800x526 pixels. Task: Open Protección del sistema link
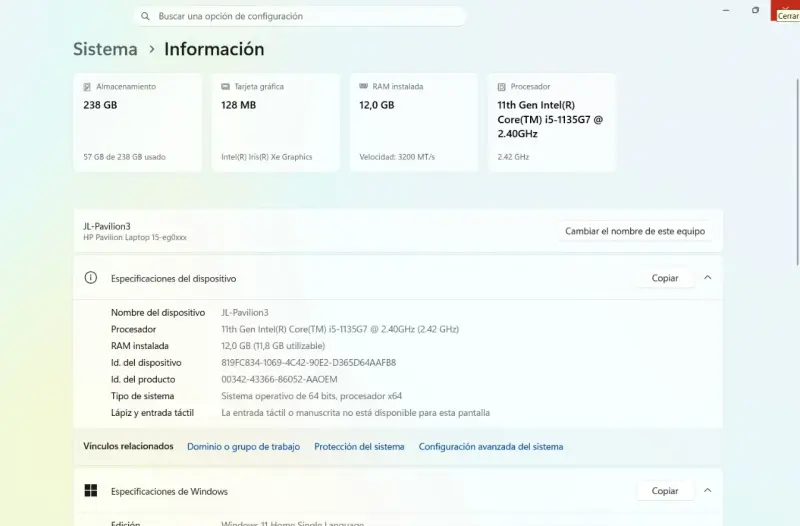[359, 446]
